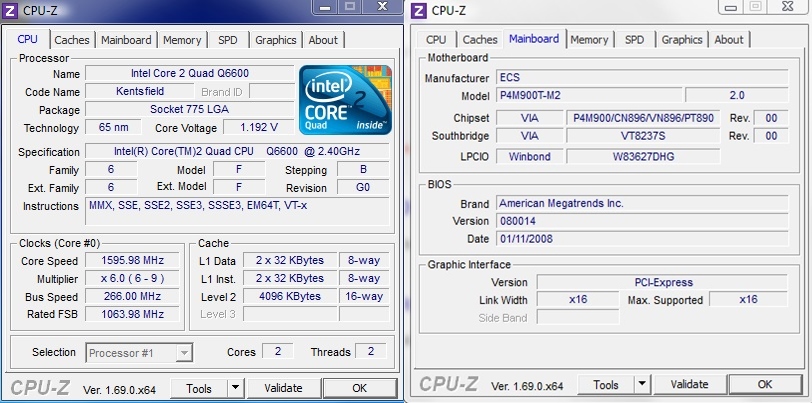Click the Level 2 cache value 4096 KBytes

point(289,296)
